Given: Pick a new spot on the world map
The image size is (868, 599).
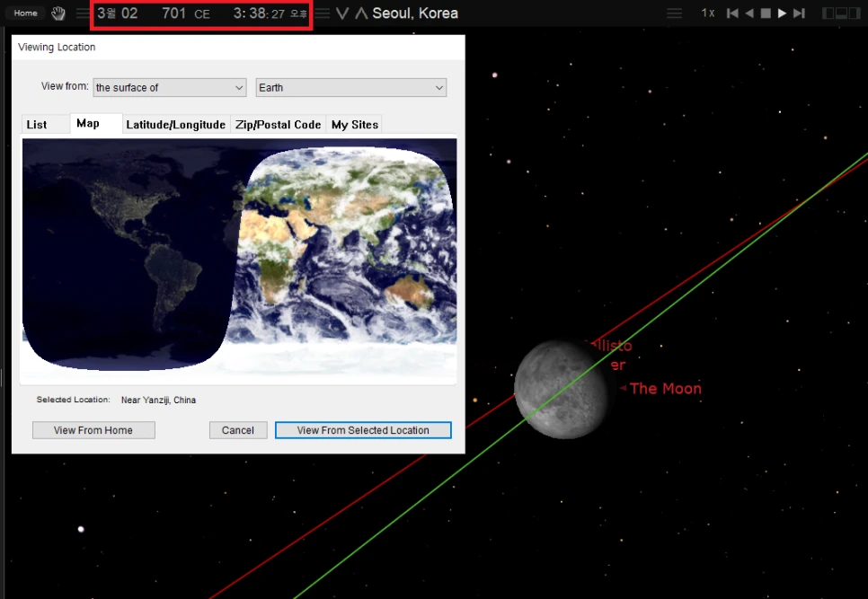Looking at the screenshot, I should pos(238,260).
